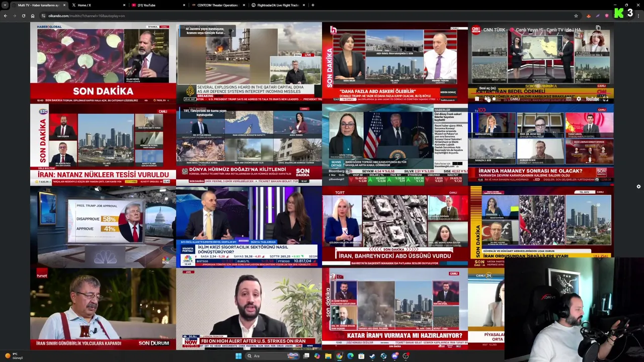Launch Copilot from the taskbar
The height and width of the screenshot is (362, 644).
point(317,356)
